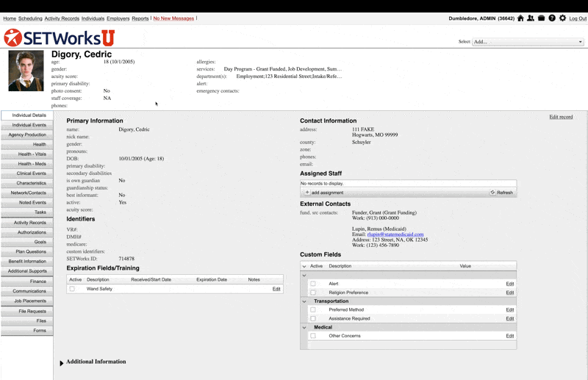The height and width of the screenshot is (380, 588).
Task: Click Cedric Digory's profile photo
Action: 26,71
